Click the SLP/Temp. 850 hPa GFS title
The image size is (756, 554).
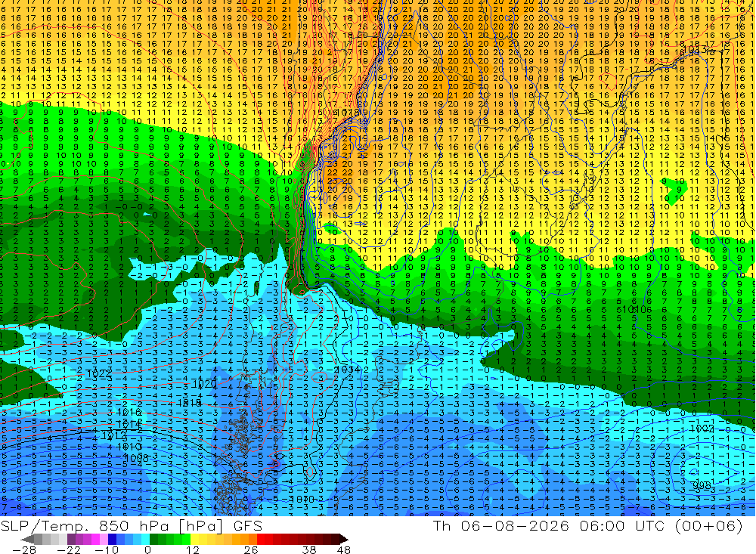pos(131,525)
